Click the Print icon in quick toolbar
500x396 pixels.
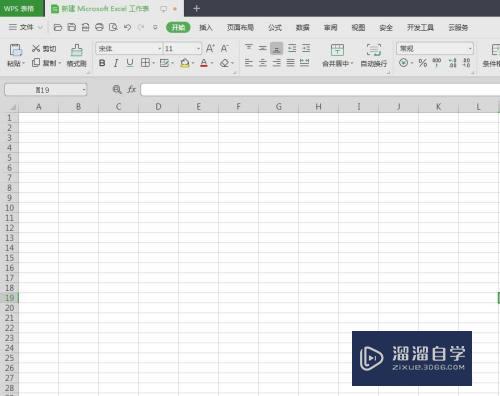point(99,27)
